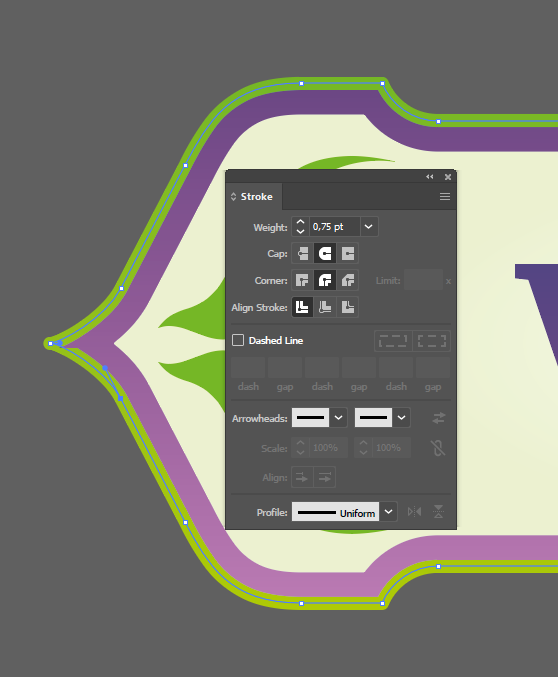Cycle Stroke panel display options arrows

coord(233,197)
